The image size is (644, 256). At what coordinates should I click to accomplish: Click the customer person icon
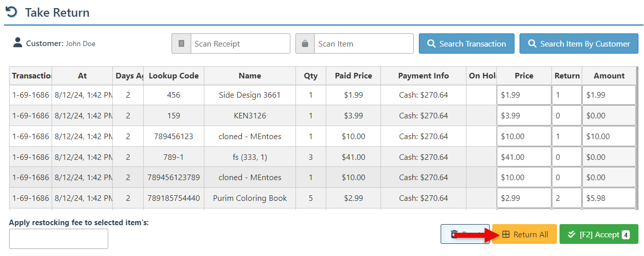pos(18,43)
